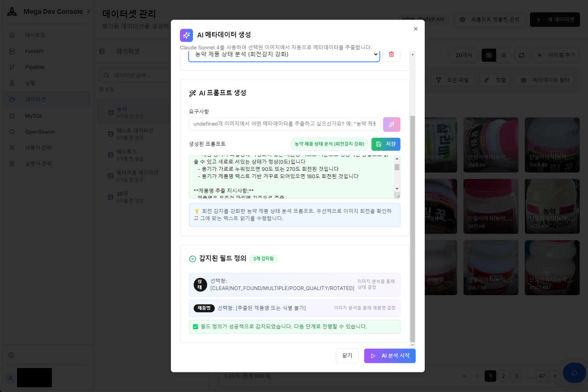This screenshot has width=588, height=392.
Task: Delete the selected prompt template via trash icon
Action: [x=391, y=54]
